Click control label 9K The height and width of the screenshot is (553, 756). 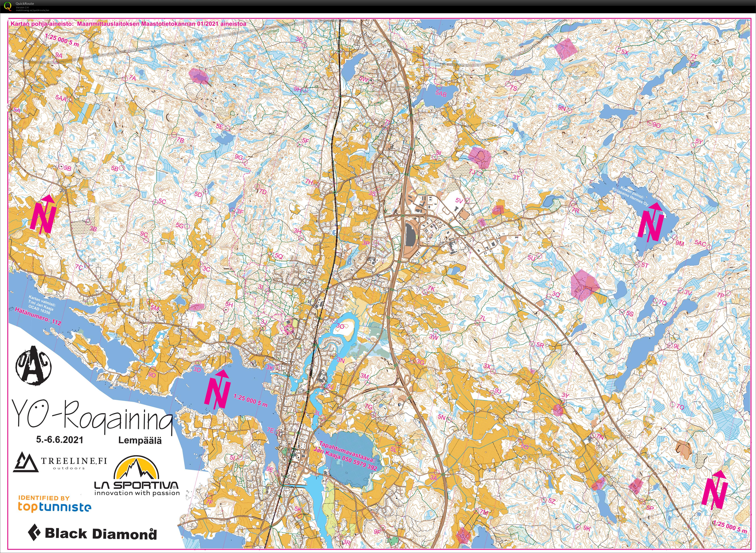587,528
